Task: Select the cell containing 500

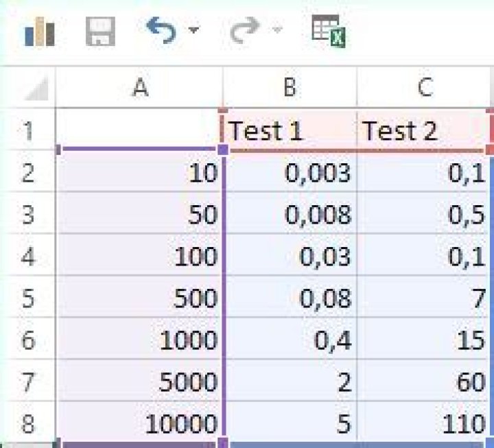Action: click(x=139, y=297)
